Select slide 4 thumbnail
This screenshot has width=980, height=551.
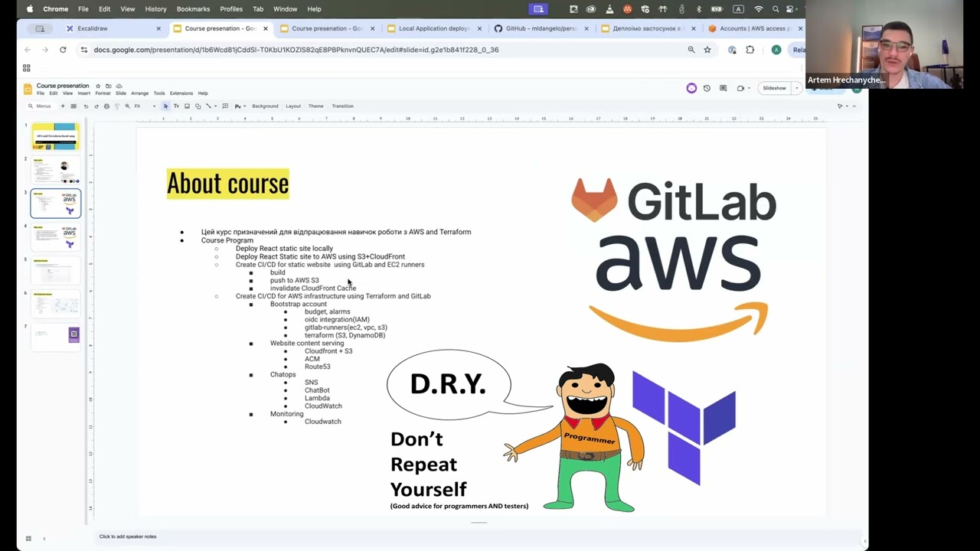[x=55, y=236]
